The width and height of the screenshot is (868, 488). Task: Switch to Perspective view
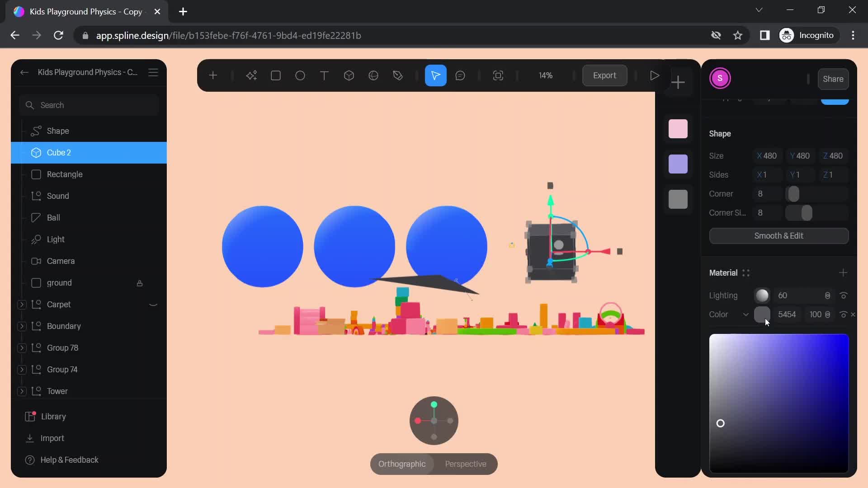coord(466,464)
